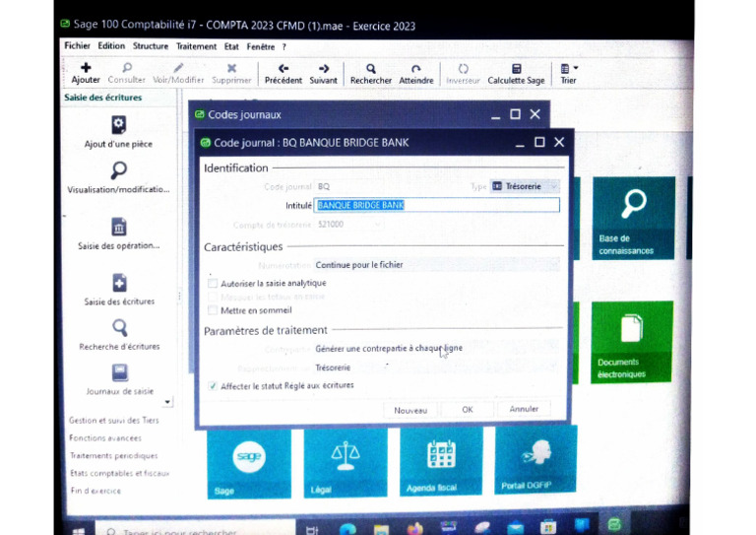Expand Traitements périodiques section
Screen dimensions: 756x535
[x=114, y=455]
